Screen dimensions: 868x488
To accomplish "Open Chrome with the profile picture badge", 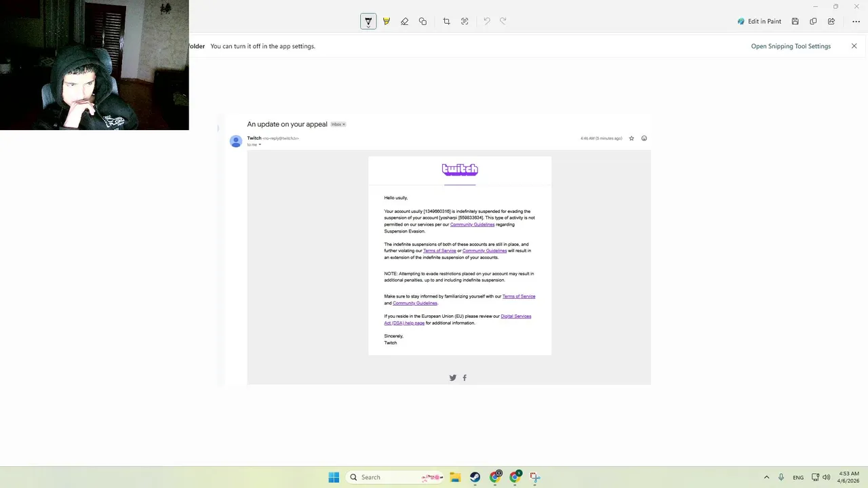I will [496, 477].
